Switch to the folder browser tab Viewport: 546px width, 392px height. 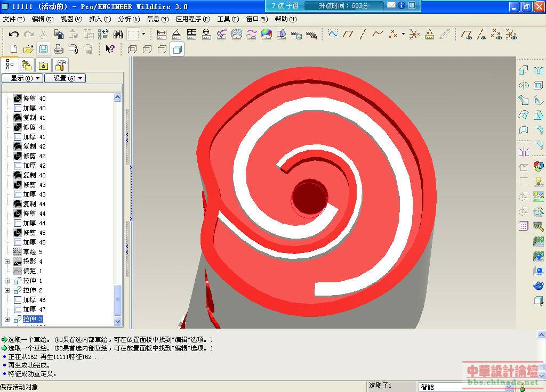point(27,65)
